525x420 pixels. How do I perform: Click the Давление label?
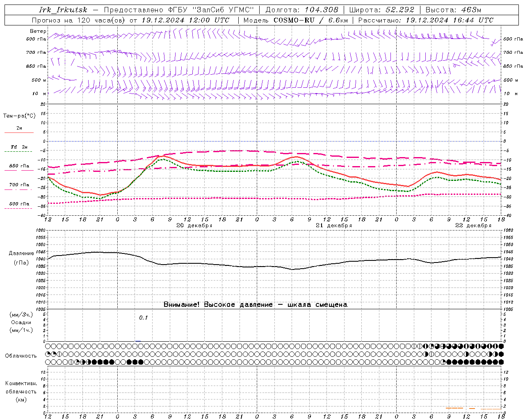(x=21, y=253)
